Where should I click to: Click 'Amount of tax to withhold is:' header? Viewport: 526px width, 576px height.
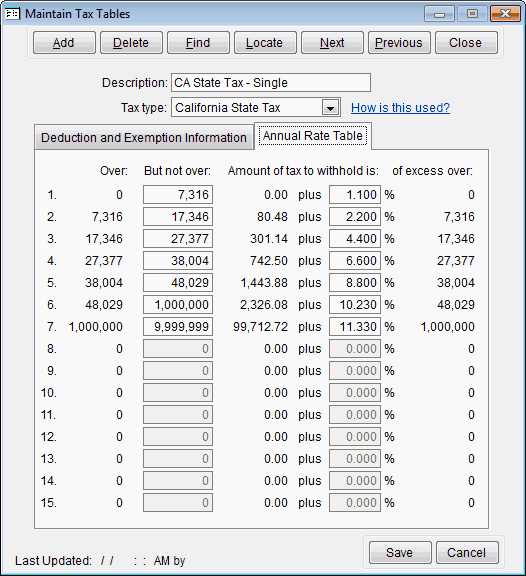pyautogui.click(x=303, y=171)
